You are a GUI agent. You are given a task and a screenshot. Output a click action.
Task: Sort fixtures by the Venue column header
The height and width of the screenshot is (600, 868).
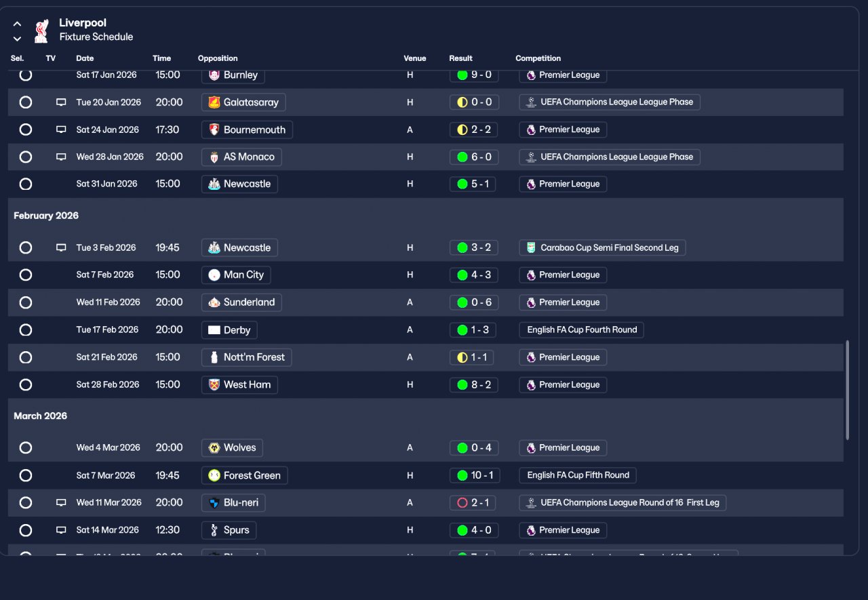[x=415, y=58]
